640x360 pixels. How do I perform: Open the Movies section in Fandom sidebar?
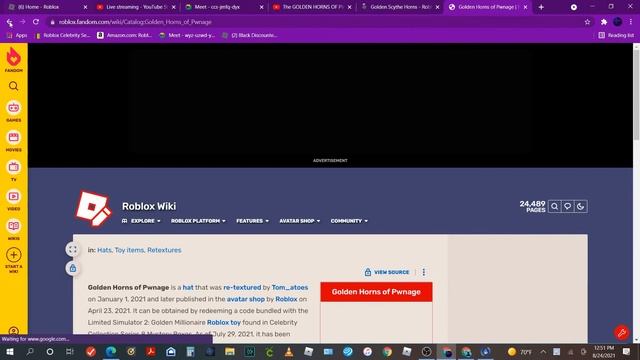(13, 141)
